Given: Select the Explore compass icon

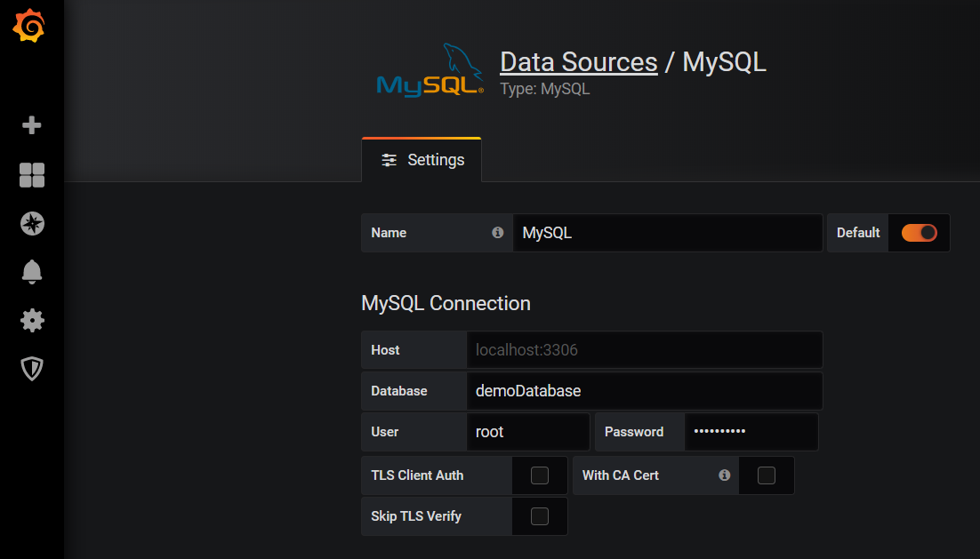Looking at the screenshot, I should pyautogui.click(x=31, y=223).
